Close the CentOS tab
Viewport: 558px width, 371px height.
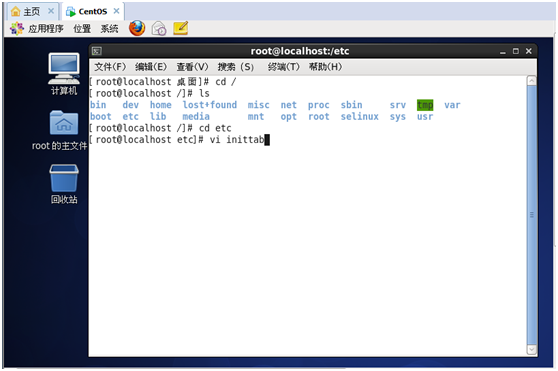[x=116, y=11]
